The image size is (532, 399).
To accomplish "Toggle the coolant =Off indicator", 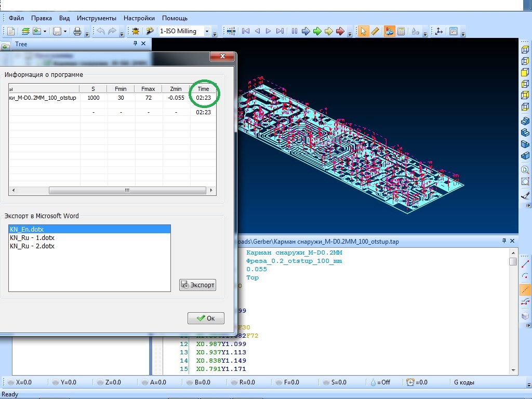I will point(380,382).
